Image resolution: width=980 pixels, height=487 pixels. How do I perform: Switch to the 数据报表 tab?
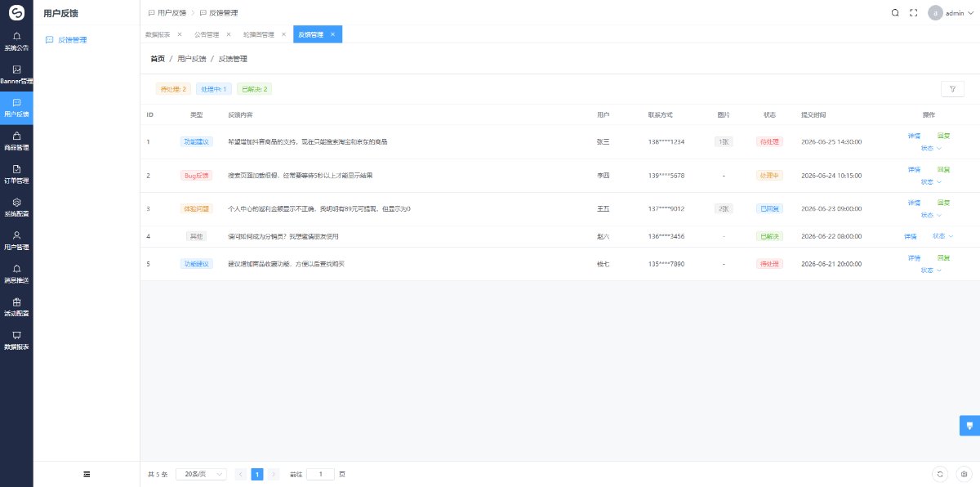click(x=158, y=34)
